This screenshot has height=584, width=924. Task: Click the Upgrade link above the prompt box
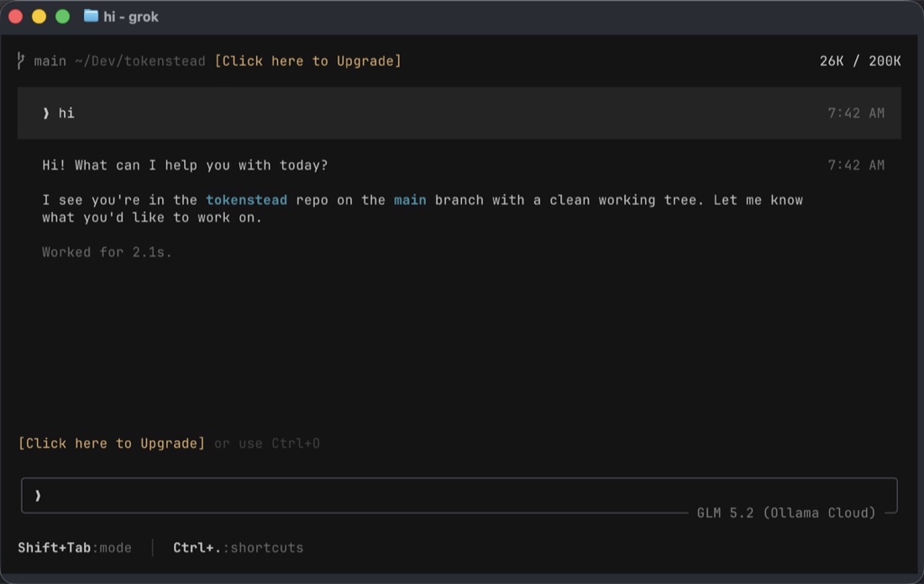pyautogui.click(x=112, y=443)
